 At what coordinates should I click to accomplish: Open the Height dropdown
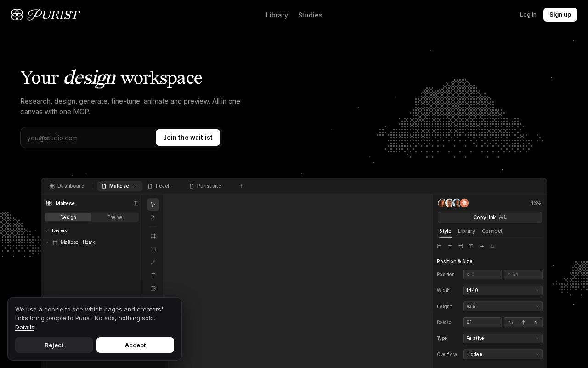503,306
